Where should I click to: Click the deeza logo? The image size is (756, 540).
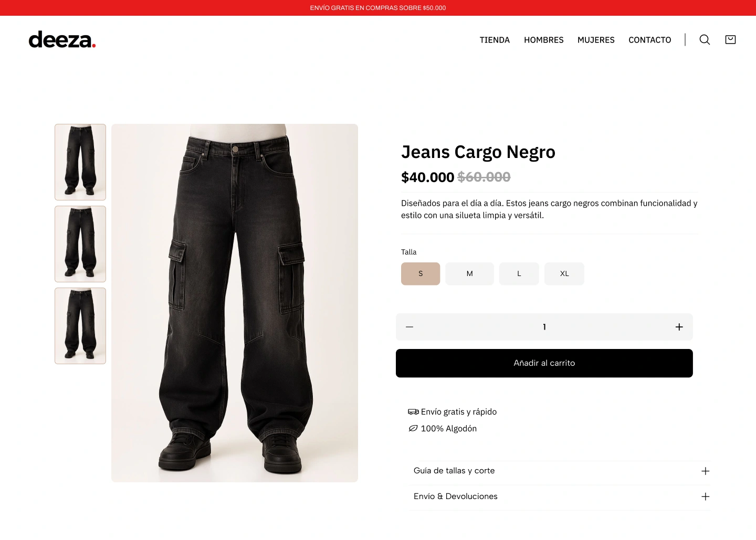point(62,40)
